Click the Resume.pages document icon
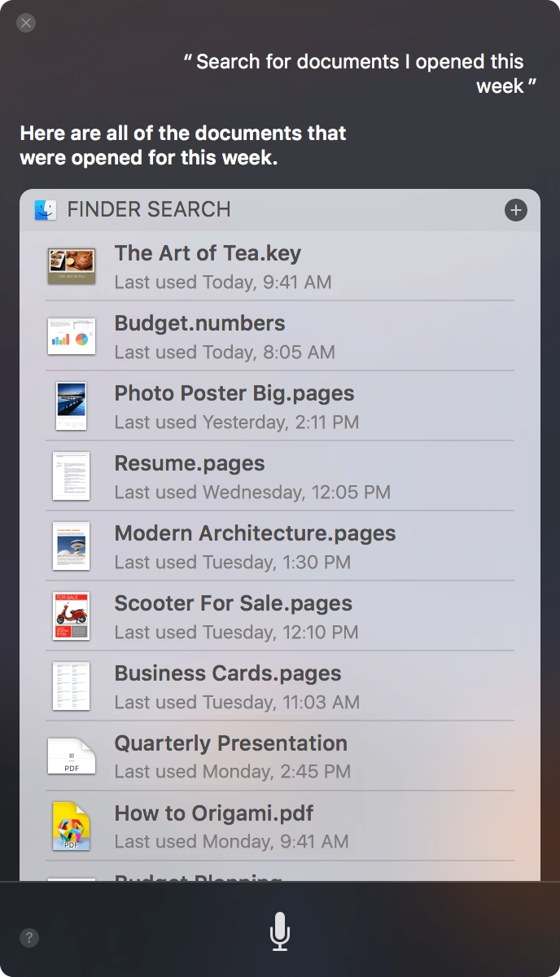 pos(71,476)
